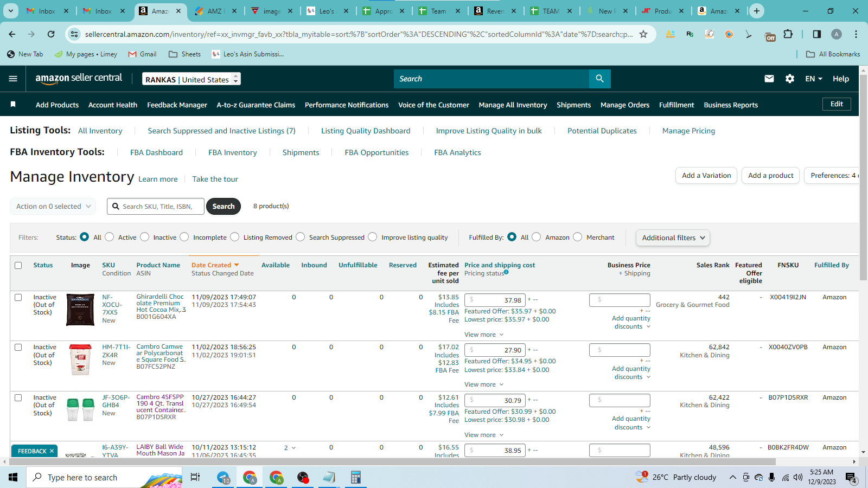The image size is (868, 488).
Task: Open Add Products in the nav bar
Action: 57,105
